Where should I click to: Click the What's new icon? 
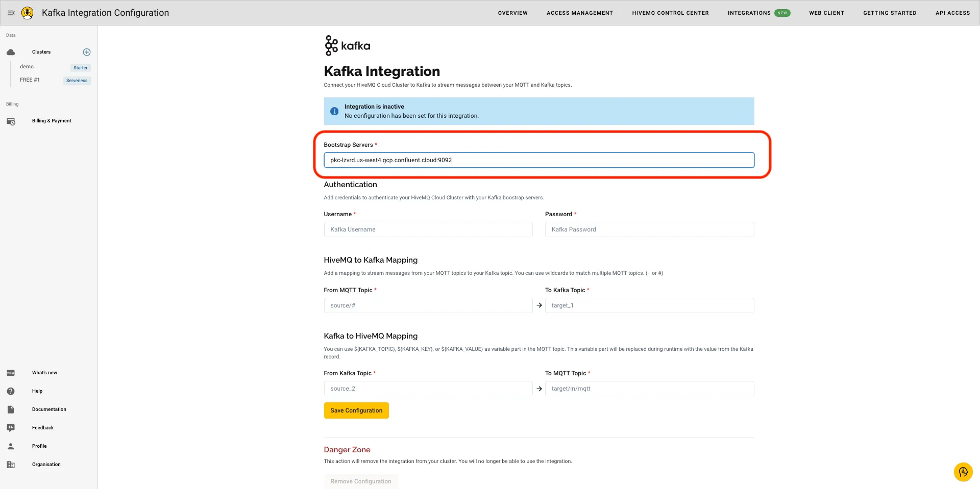[x=11, y=373]
